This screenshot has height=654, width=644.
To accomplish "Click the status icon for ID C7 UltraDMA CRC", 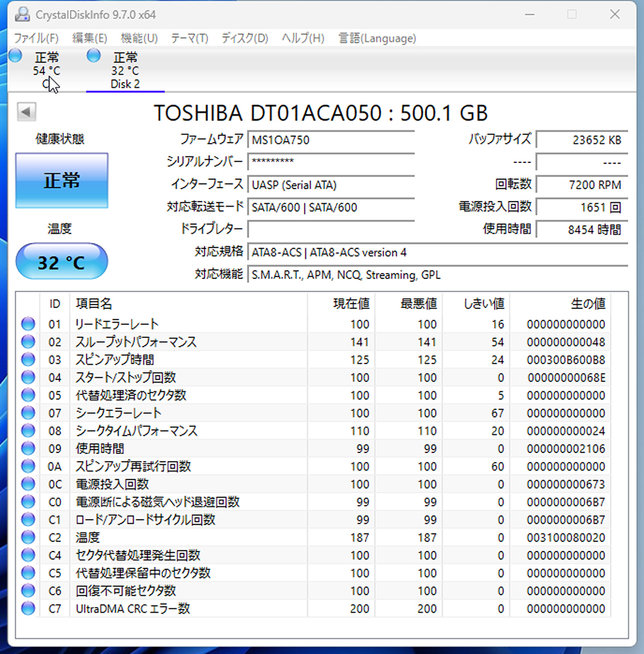I will click(28, 608).
